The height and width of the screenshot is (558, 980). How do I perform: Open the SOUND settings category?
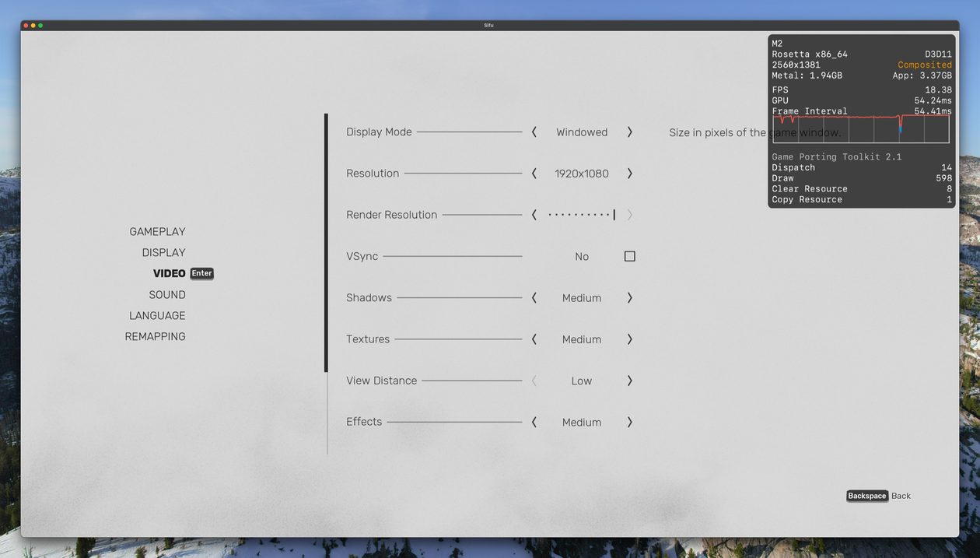coord(167,295)
